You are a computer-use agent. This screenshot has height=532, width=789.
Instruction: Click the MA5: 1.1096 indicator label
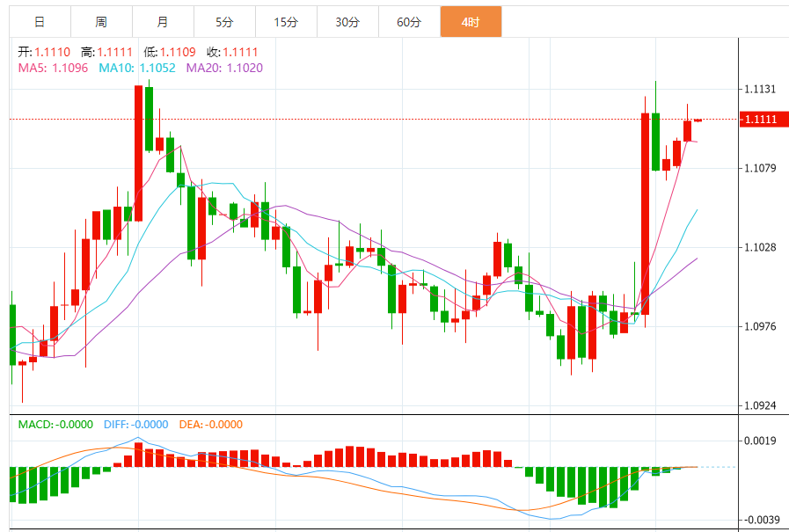point(54,68)
